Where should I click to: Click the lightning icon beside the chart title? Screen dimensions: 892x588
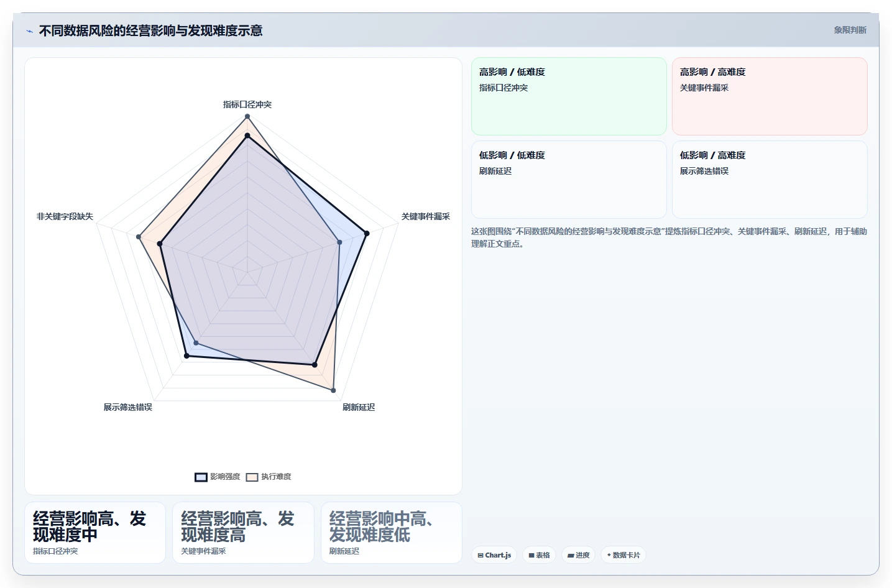29,31
